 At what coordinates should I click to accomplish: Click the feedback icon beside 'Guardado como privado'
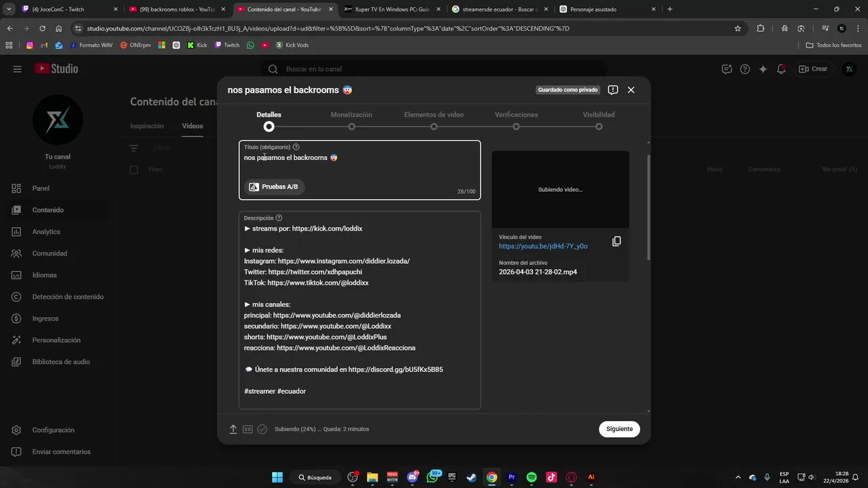613,90
